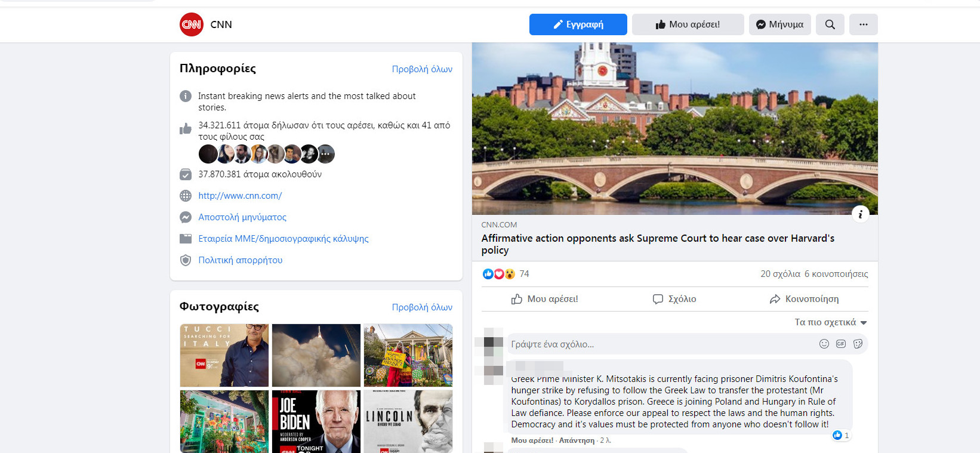Open the 20 σχόλια comments count
Screen dimensions: 980x453
(x=780, y=274)
